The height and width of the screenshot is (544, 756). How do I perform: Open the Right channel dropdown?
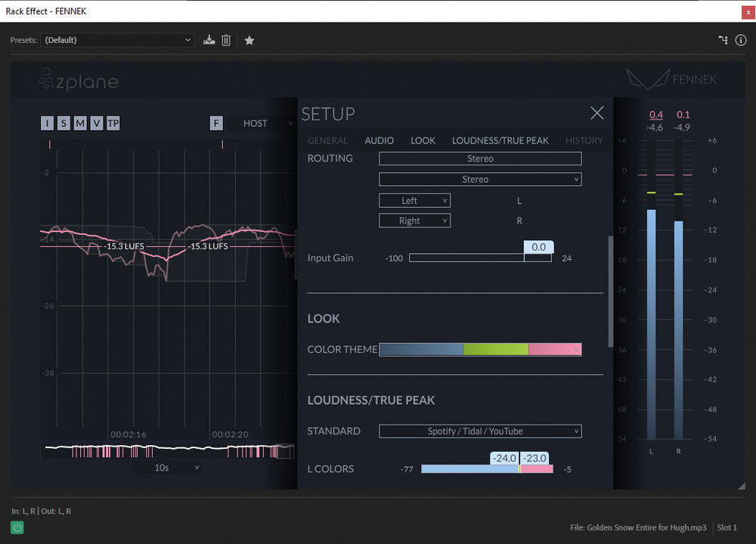coord(414,221)
